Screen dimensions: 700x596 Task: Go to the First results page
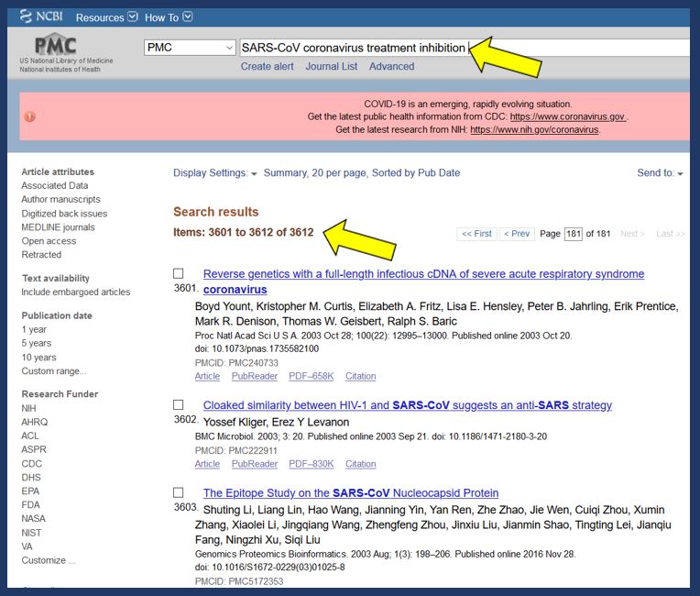[476, 234]
